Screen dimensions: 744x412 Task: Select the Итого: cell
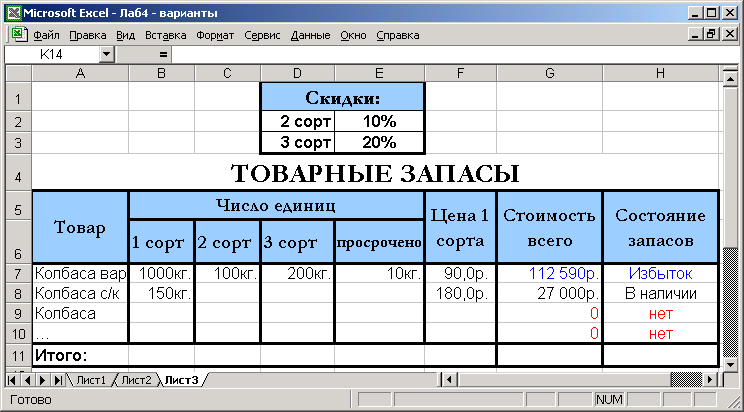pyautogui.click(x=80, y=355)
